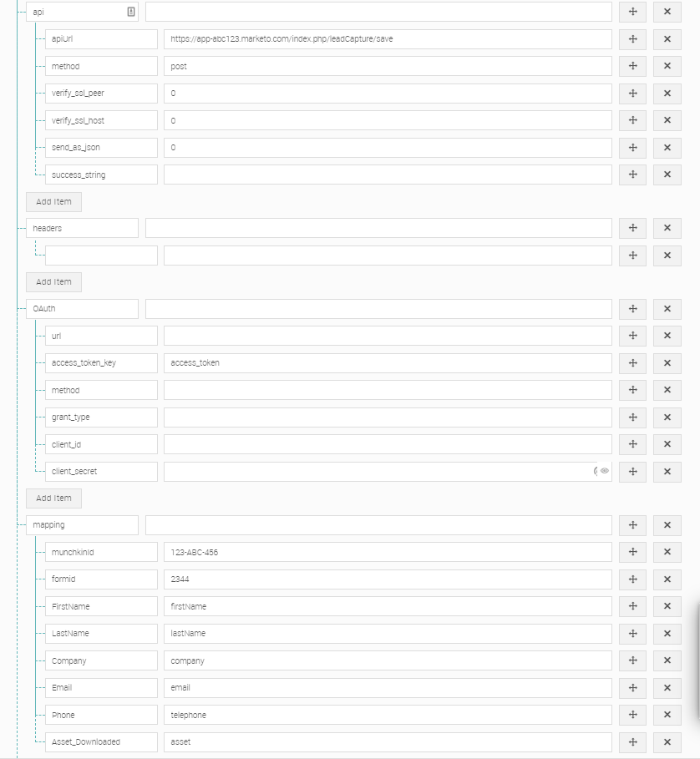700x759 pixels.
Task: Click the move handle for the OAuth group
Action: point(632,309)
